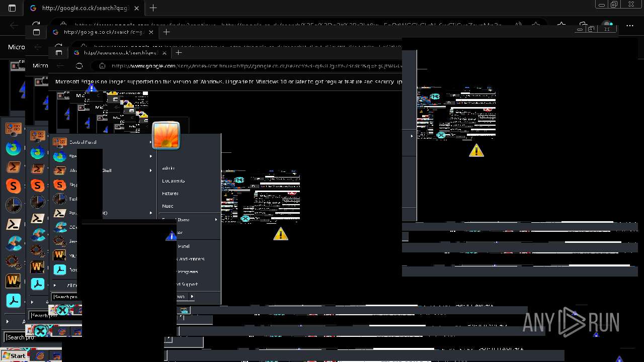Launch Firefox from leftmost Start menu column
Viewport: 644px width, 362px height.
point(13,148)
